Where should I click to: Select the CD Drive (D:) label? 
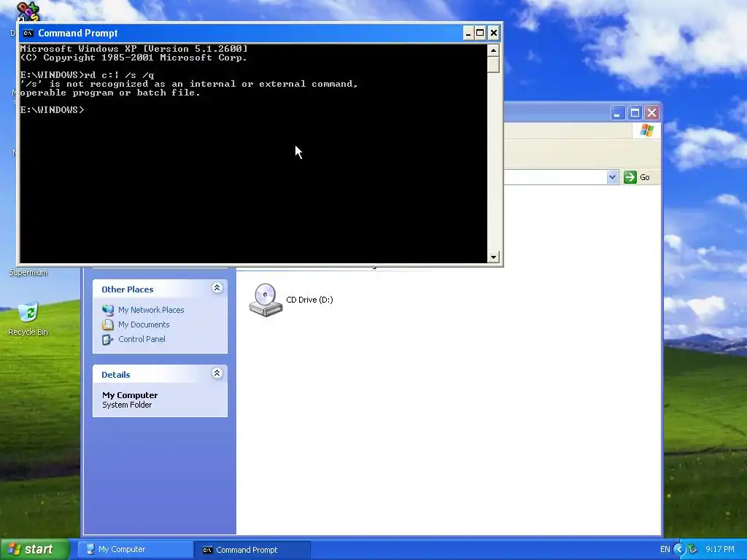309,300
